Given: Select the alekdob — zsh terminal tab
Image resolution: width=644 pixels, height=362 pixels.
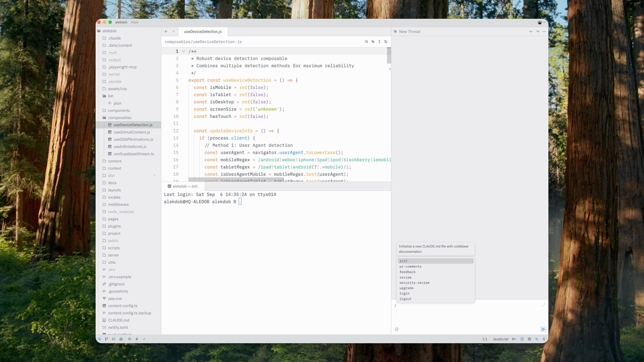Looking at the screenshot, I should tap(182, 186).
